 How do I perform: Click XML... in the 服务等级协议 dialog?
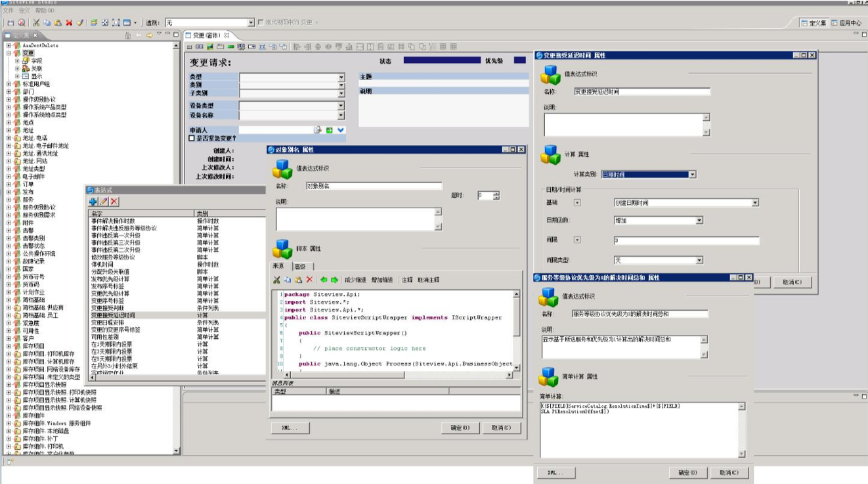tap(556, 473)
